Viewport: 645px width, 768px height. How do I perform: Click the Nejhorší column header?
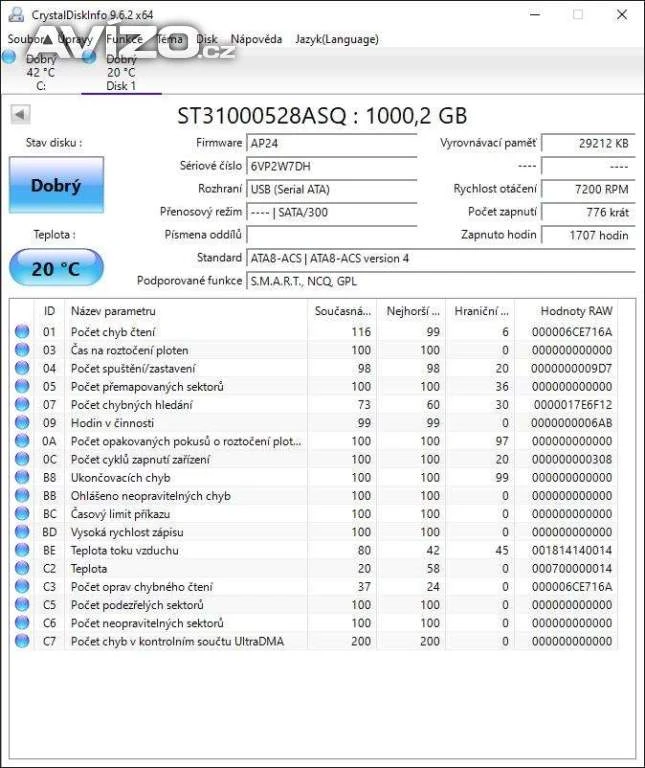pos(412,311)
